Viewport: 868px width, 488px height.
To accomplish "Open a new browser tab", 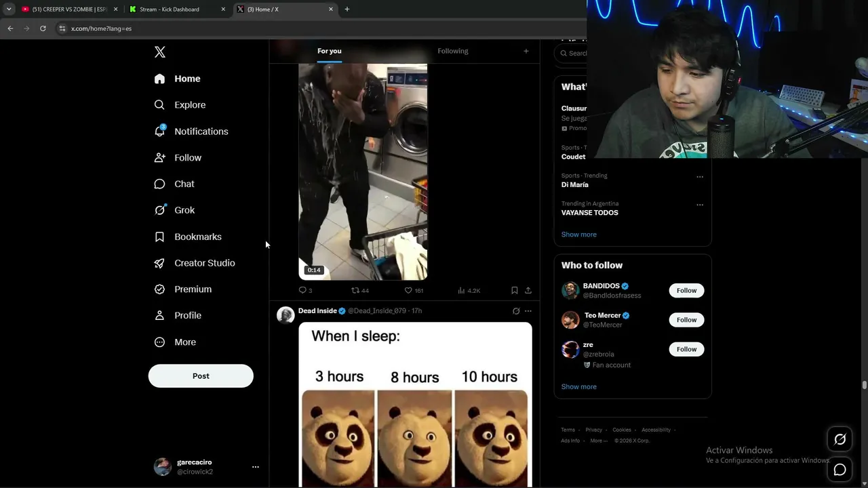I will click(347, 9).
